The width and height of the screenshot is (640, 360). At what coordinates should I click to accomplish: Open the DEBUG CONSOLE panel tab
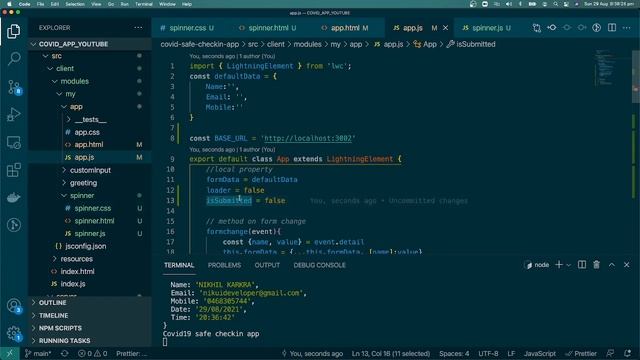(319, 265)
